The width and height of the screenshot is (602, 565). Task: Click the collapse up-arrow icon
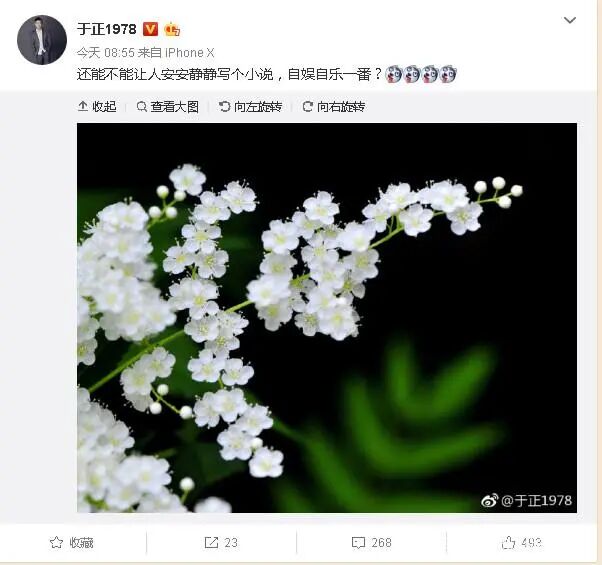[83, 106]
